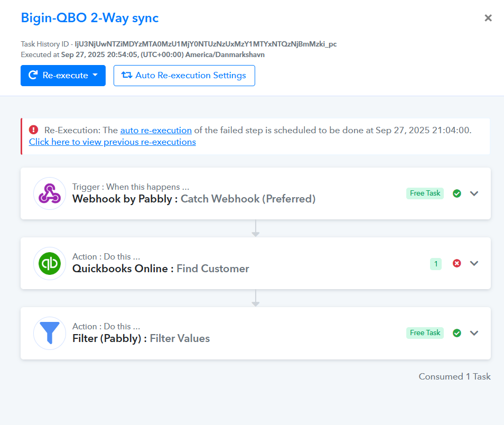Click the Find Customer red error icon
The image size is (504, 425).
coord(457,263)
